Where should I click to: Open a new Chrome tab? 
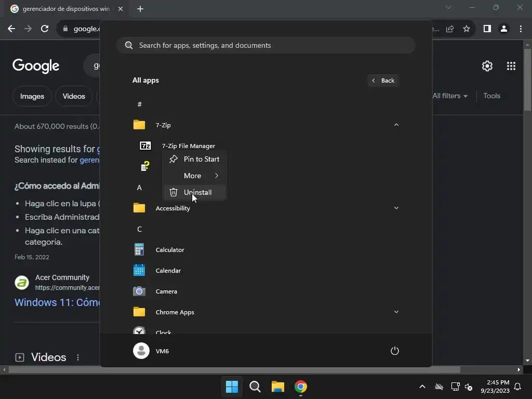coord(140,9)
